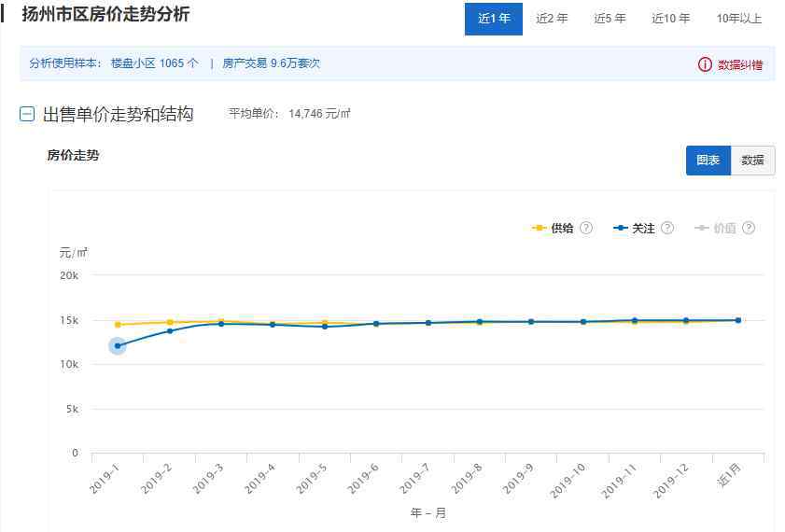
Task: Switch to the 近5年 time range
Action: point(610,19)
